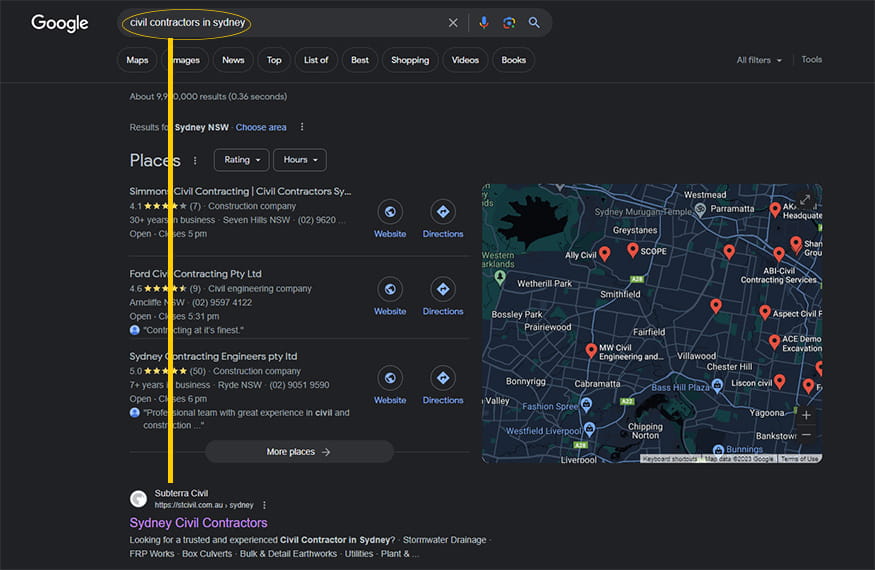Select the ACE Demo Excavation map pin
Viewport: 875px width, 570px height.
[774, 342]
